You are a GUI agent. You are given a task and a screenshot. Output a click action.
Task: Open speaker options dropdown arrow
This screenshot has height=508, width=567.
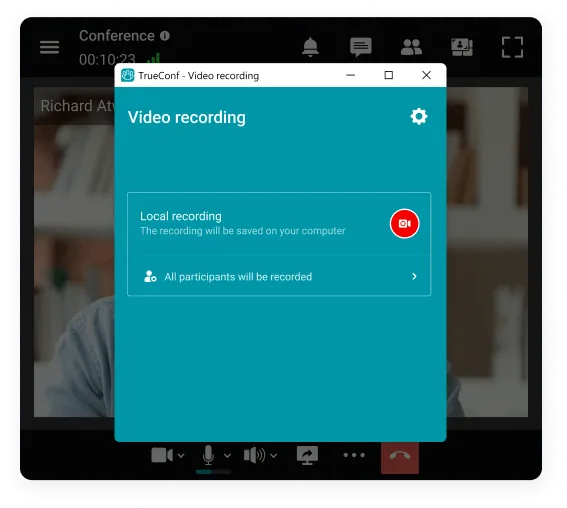[x=274, y=456]
